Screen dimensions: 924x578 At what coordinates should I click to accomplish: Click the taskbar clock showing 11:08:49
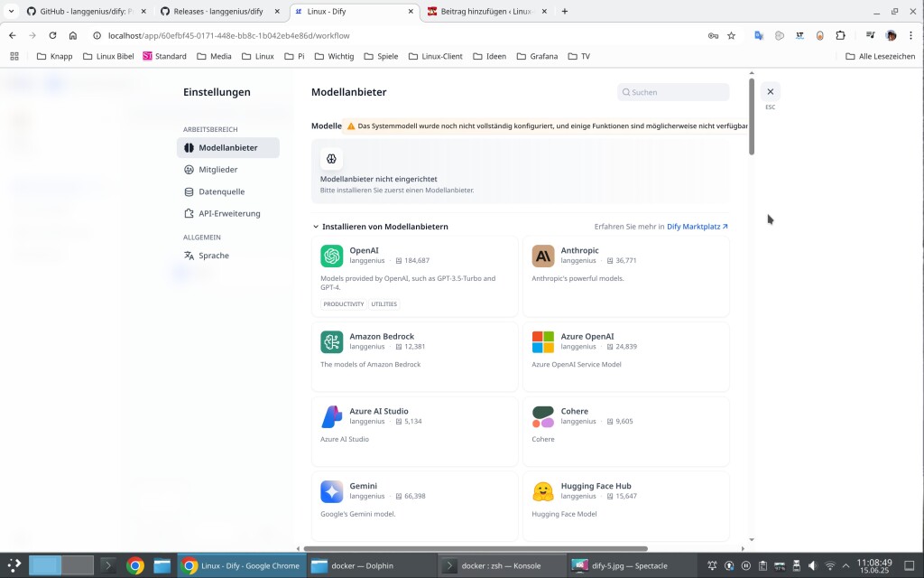pyautogui.click(x=873, y=565)
